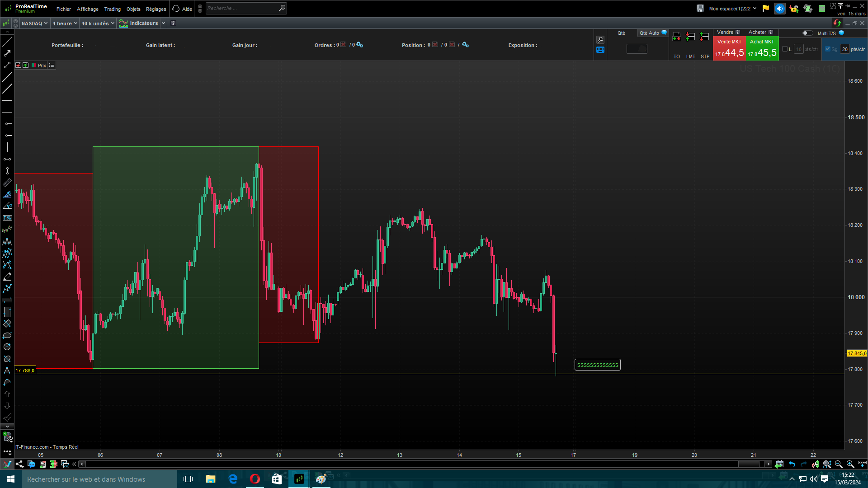Select the arrow line drawing tool
Image resolution: width=868 pixels, height=488 pixels.
[x=7, y=53]
